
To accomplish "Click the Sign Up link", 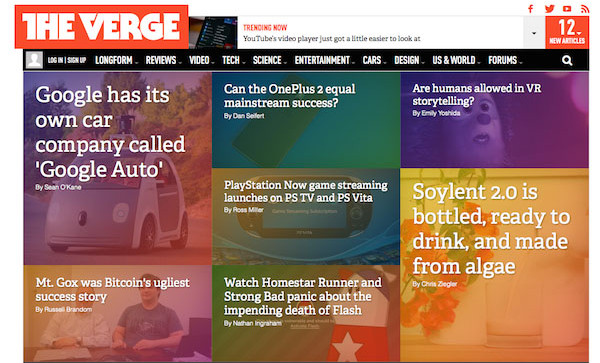I will 77,60.
